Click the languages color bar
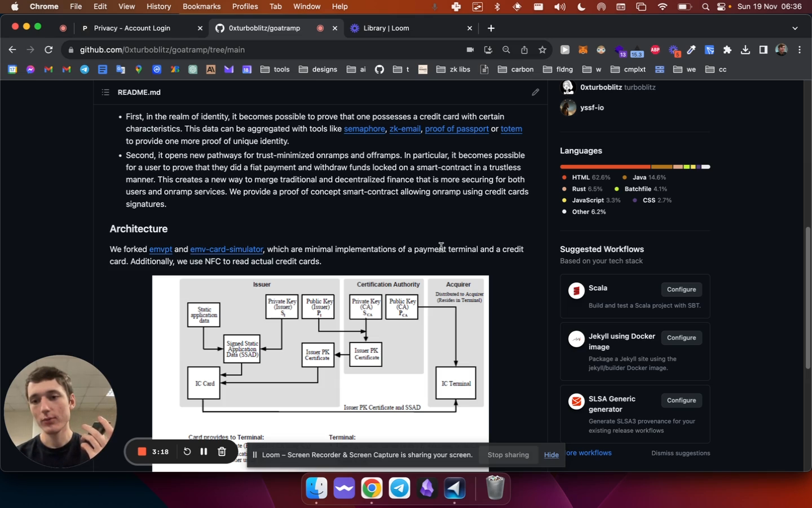Image resolution: width=812 pixels, height=508 pixels. 635,167
